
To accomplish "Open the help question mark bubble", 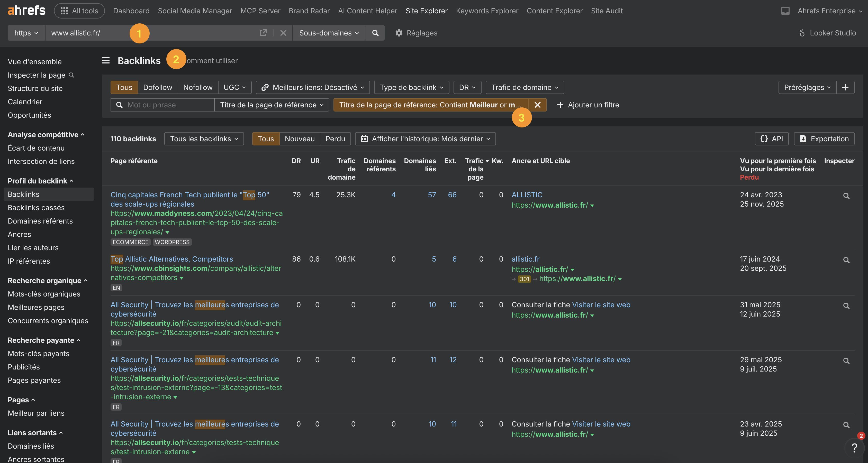I will click(855, 448).
